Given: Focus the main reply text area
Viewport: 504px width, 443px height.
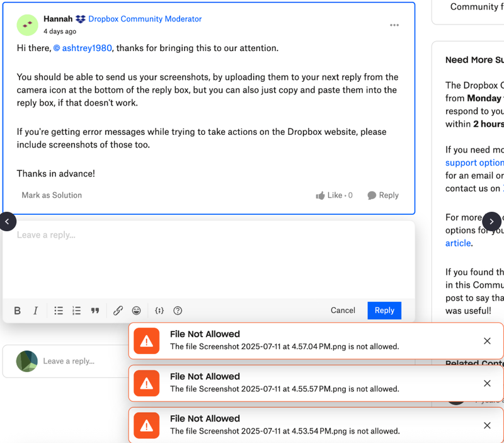Looking at the screenshot, I should tap(209, 260).
